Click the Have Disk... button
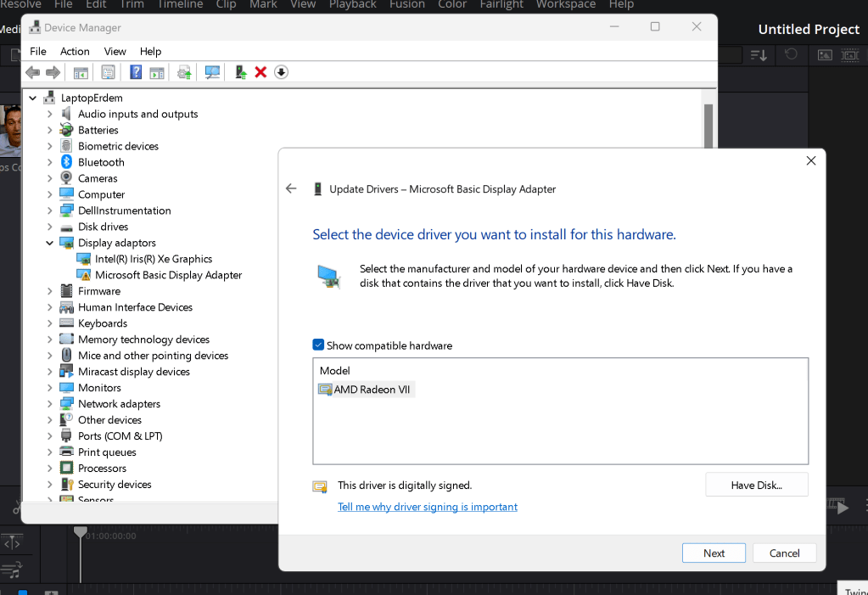Viewport: 868px width, 595px height. [756, 485]
